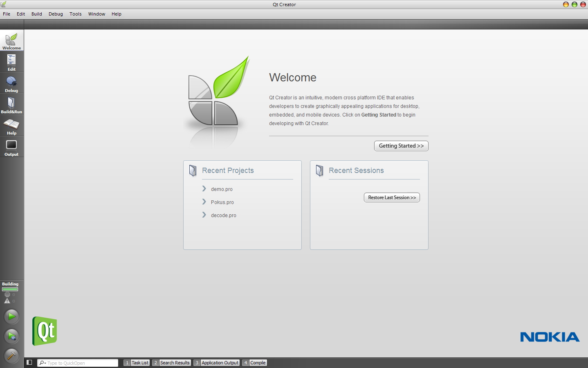This screenshot has height=368, width=588.
Task: Click the green Run button
Action: 11,316
